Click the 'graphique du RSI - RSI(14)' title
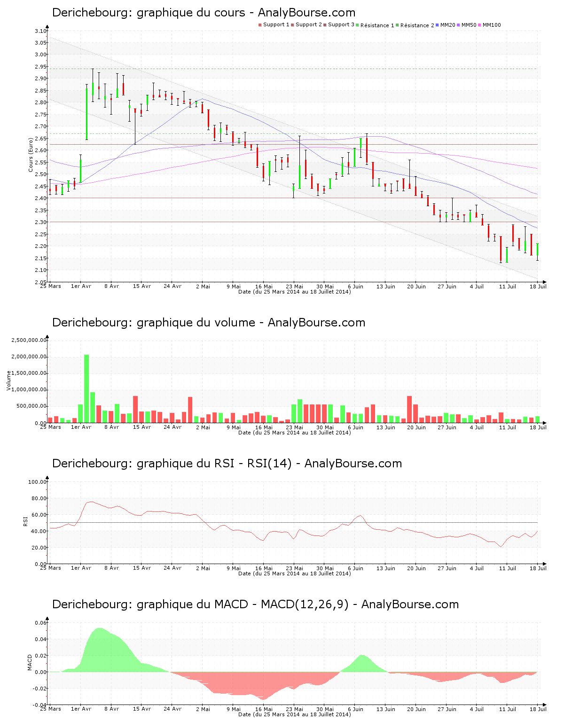 coord(227,464)
